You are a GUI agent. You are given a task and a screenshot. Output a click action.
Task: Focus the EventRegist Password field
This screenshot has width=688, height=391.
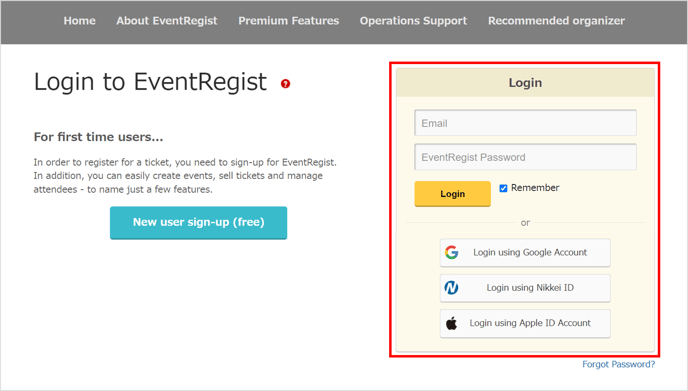[525, 157]
